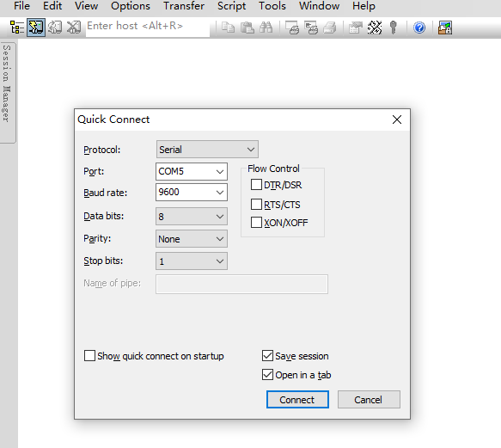Click the Quick Connect lightning toolbar icon
Viewport: 501px width, 448px height.
[36, 28]
